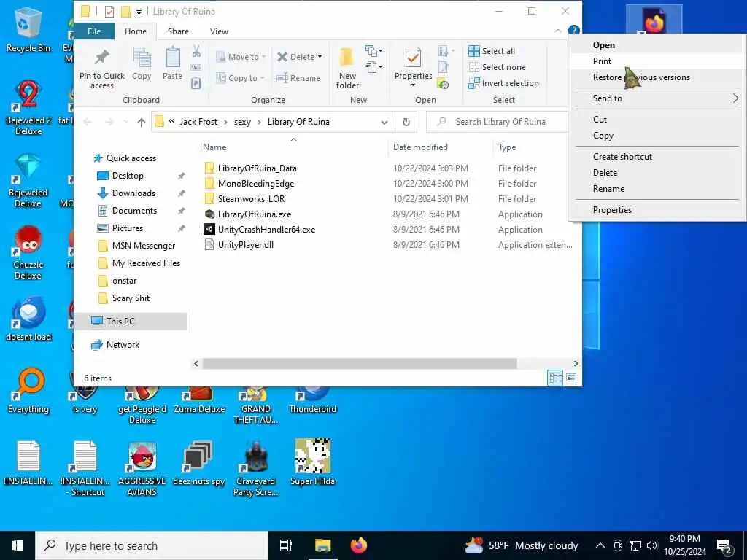Click the History icon in the Open group
747x560 pixels.
[443, 84]
